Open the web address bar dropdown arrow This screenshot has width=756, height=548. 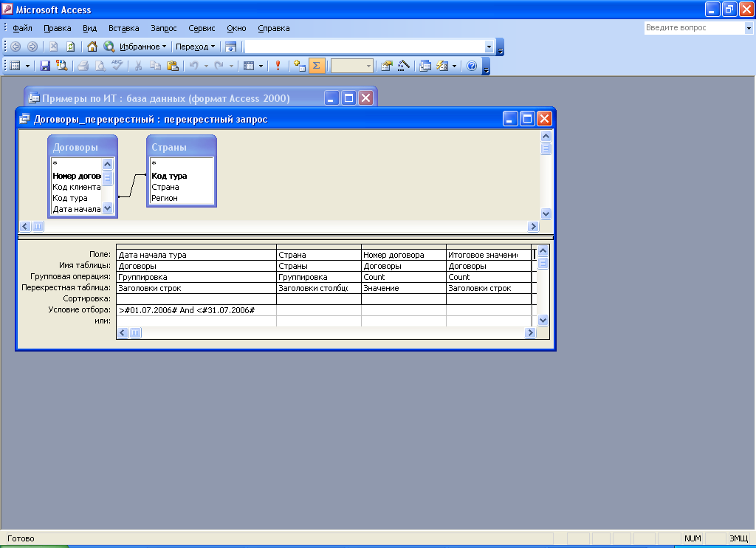coord(489,47)
